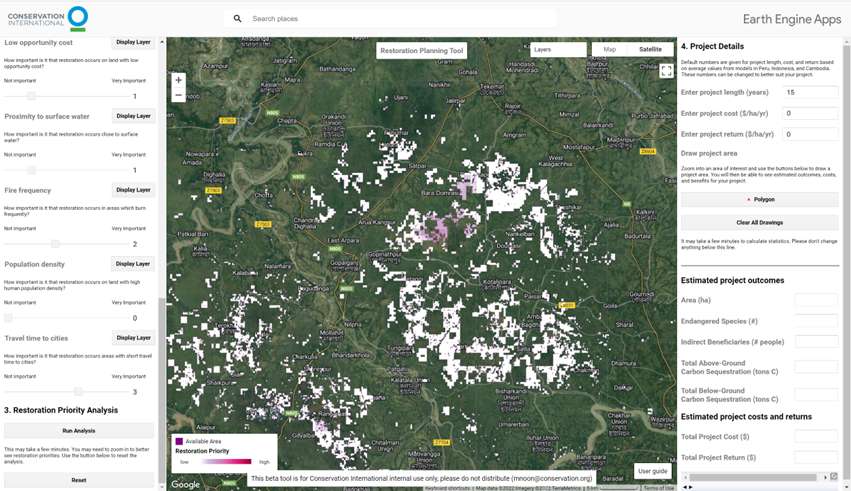Click Estimated project costs and returns heading

tap(746, 417)
